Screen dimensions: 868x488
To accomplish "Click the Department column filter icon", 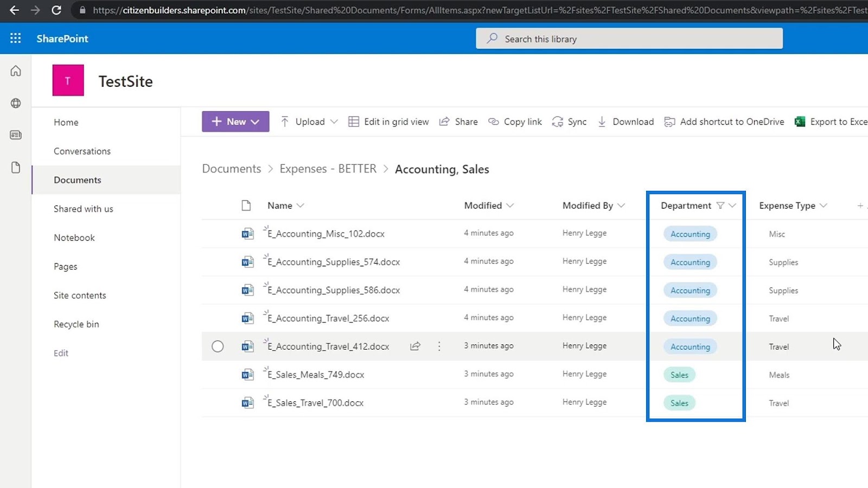I will (720, 206).
